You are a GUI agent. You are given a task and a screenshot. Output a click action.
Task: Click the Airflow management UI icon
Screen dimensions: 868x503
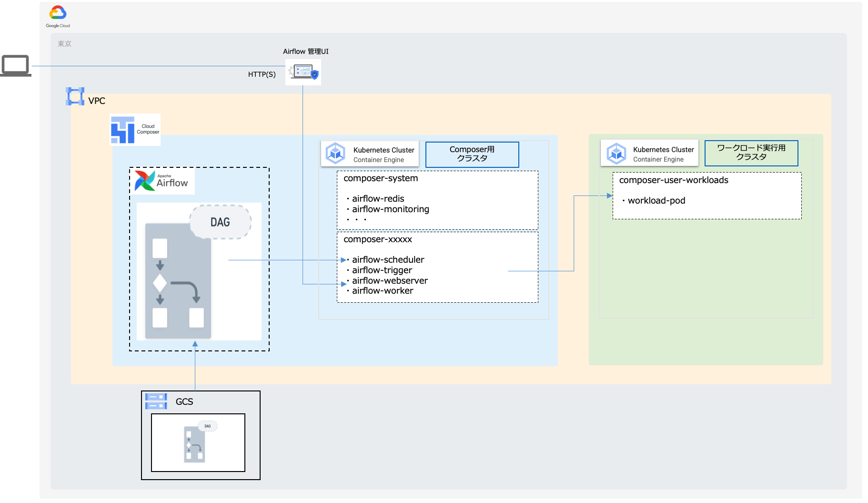[303, 72]
